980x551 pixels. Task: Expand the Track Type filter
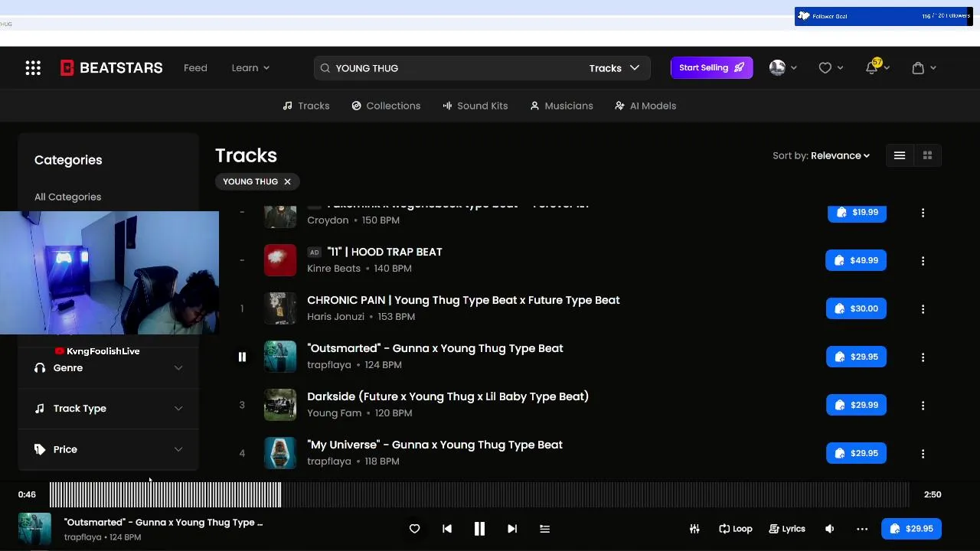[109, 409]
